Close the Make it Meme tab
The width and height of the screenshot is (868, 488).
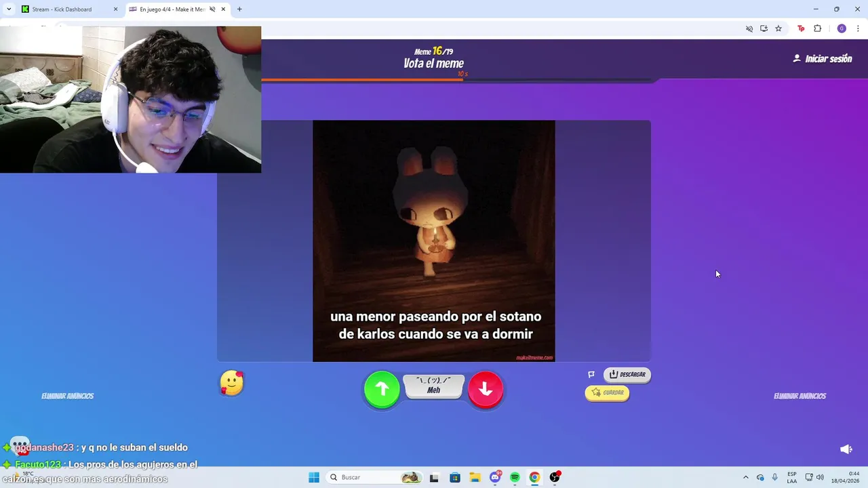click(223, 9)
